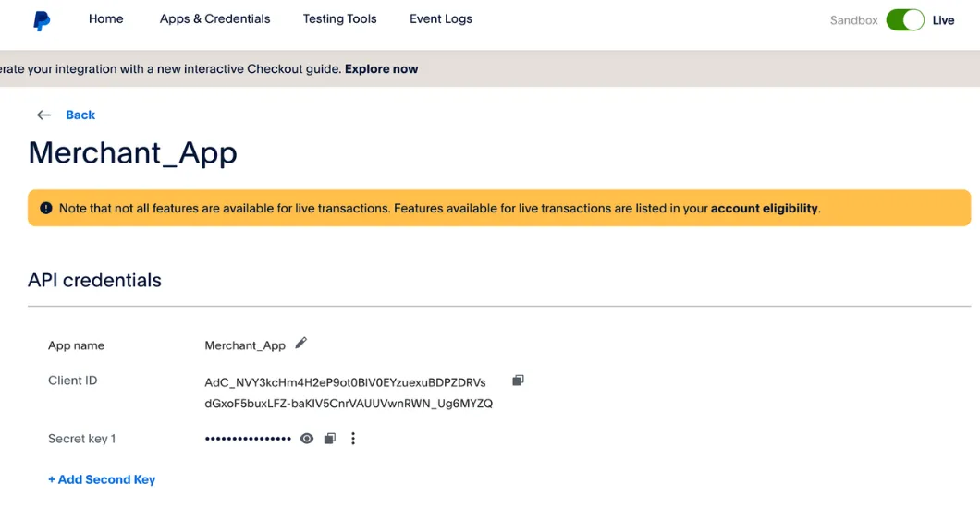Click the PayPal logo icon
Viewport: 980px width, 508px height.
tap(42, 20)
